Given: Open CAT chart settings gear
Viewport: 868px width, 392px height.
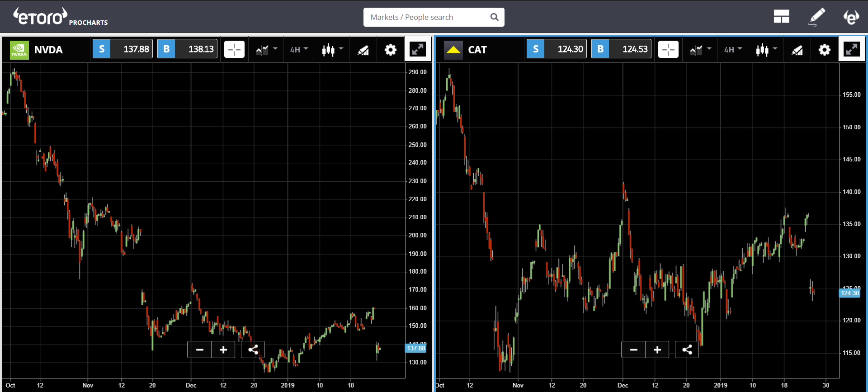Looking at the screenshot, I should pyautogui.click(x=824, y=50).
